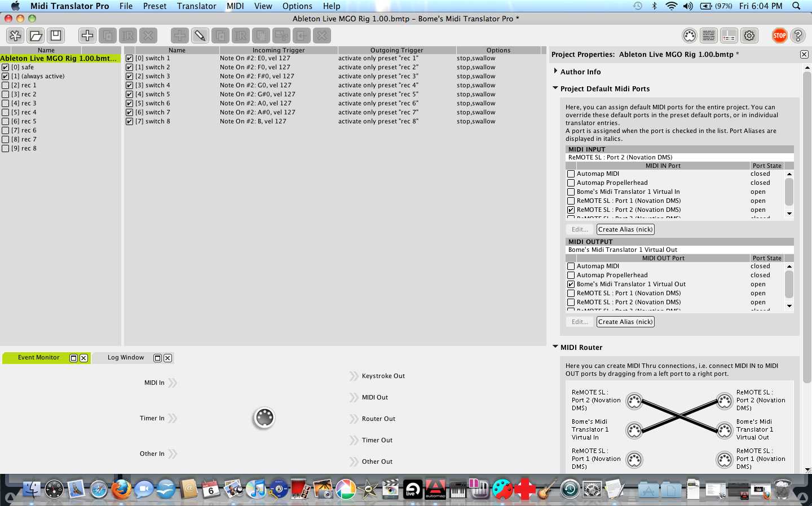Screen dimensions: 812x506
Task: Uncheck the [0] safe preset checkbox
Action: coord(6,68)
